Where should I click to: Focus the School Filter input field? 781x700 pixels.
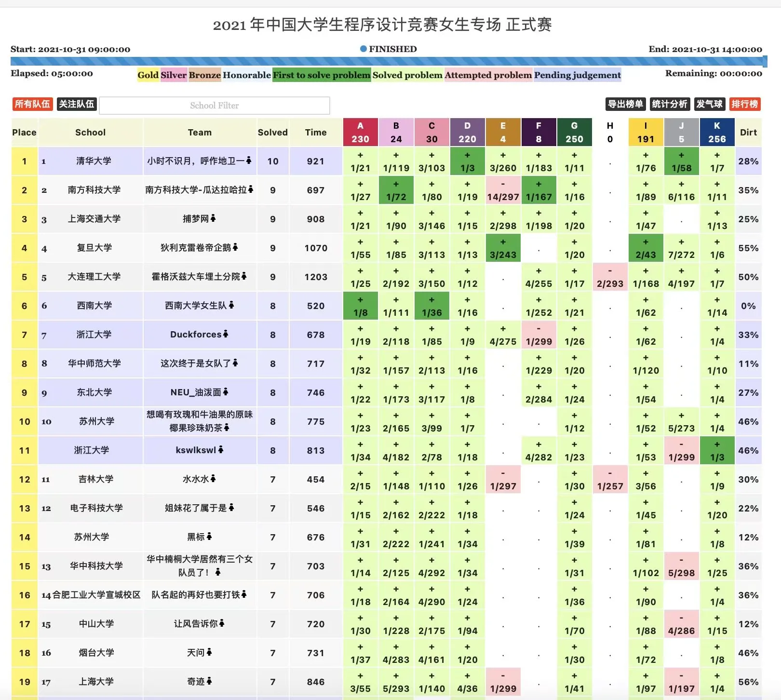click(x=215, y=106)
